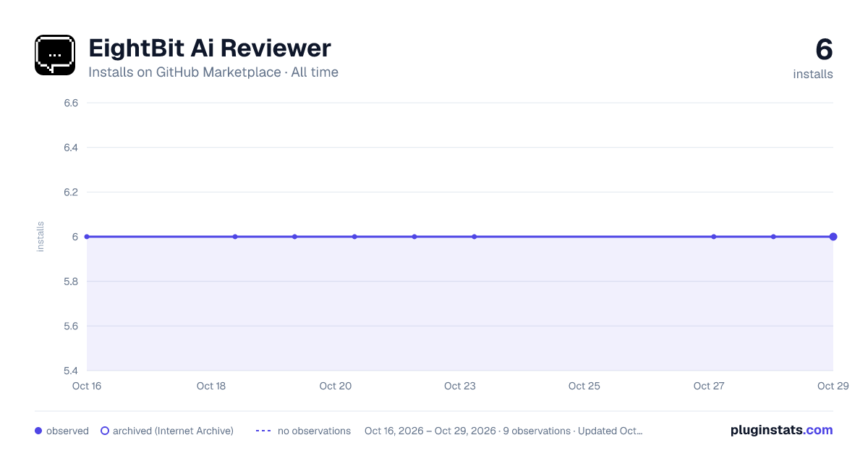The width and height of the screenshot is (868, 456).
Task: Click the Oct 23 x-axis label
Action: click(460, 386)
